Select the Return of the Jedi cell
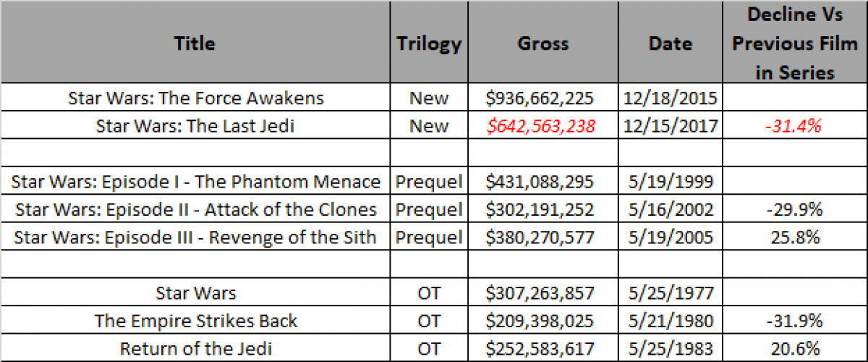868x362 pixels. [x=195, y=348]
